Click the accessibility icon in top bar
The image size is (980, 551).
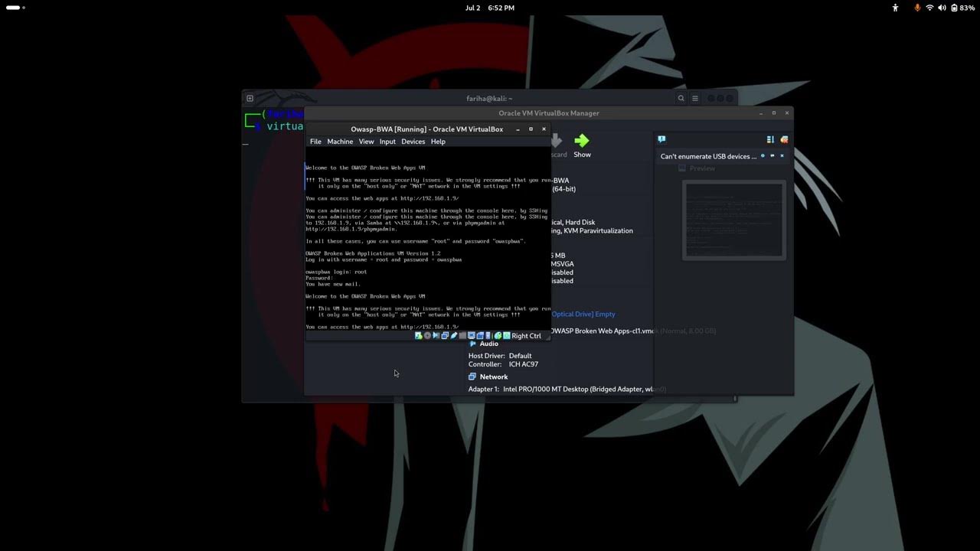895,8
